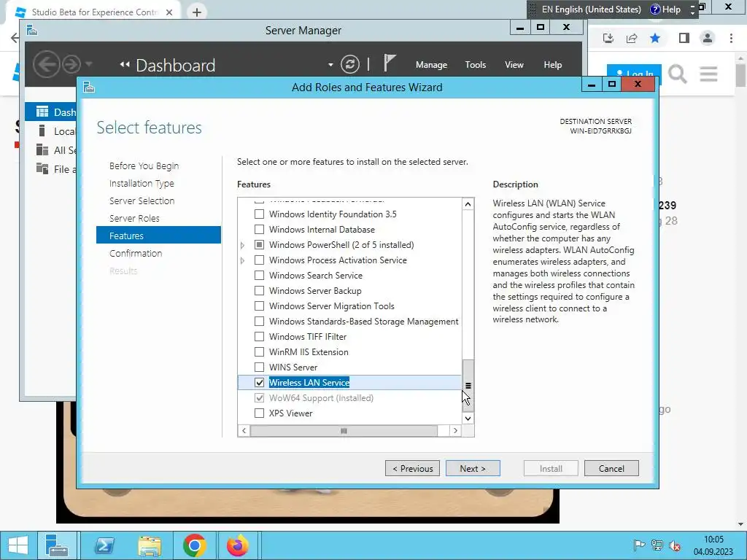
Task: Open the website hamburger menu
Action: (708, 74)
